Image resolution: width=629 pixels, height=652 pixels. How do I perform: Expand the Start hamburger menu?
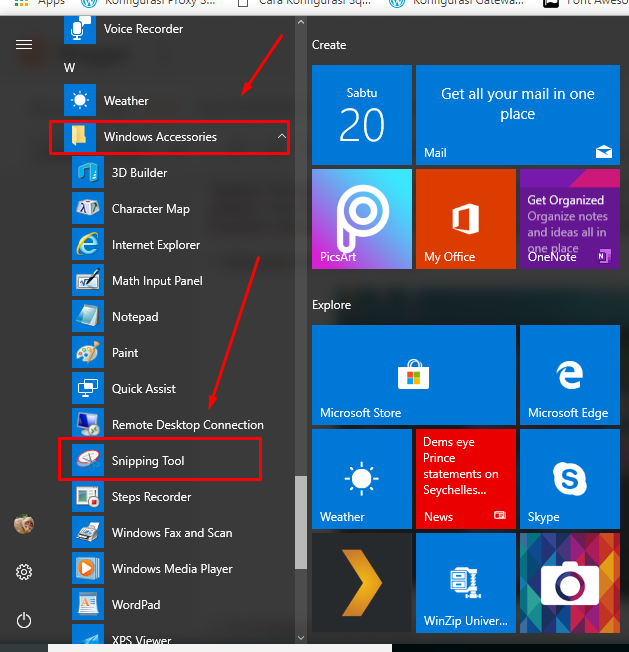tap(24, 44)
